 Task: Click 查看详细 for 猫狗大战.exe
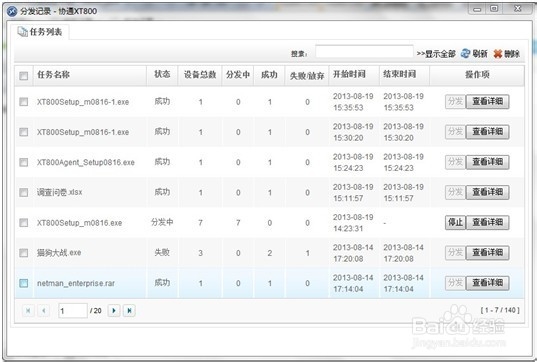point(488,253)
